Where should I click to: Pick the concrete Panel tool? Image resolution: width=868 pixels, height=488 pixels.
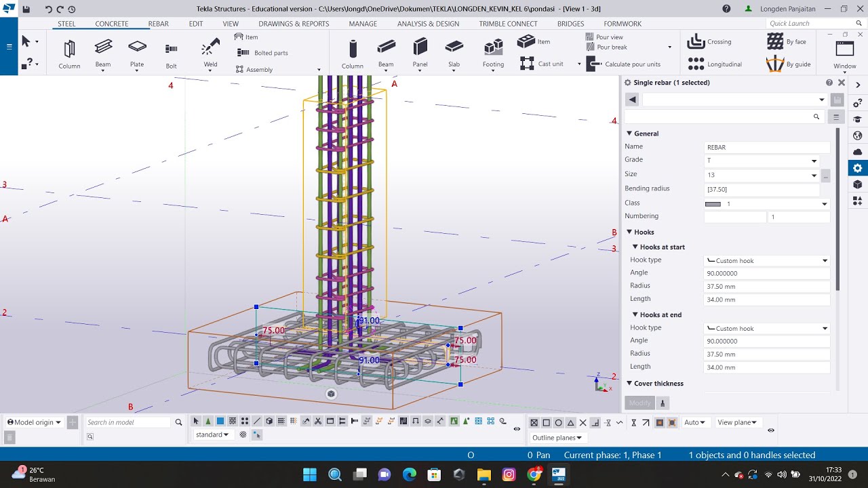coord(420,53)
